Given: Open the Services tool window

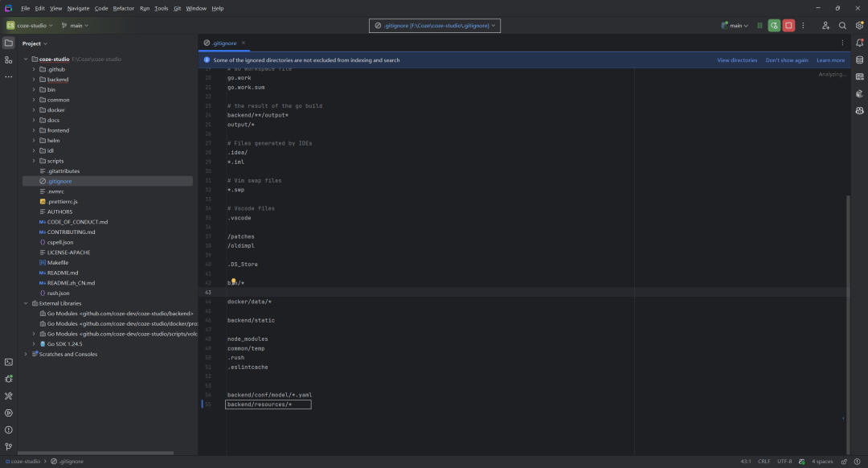Looking at the screenshot, I should 8,413.
